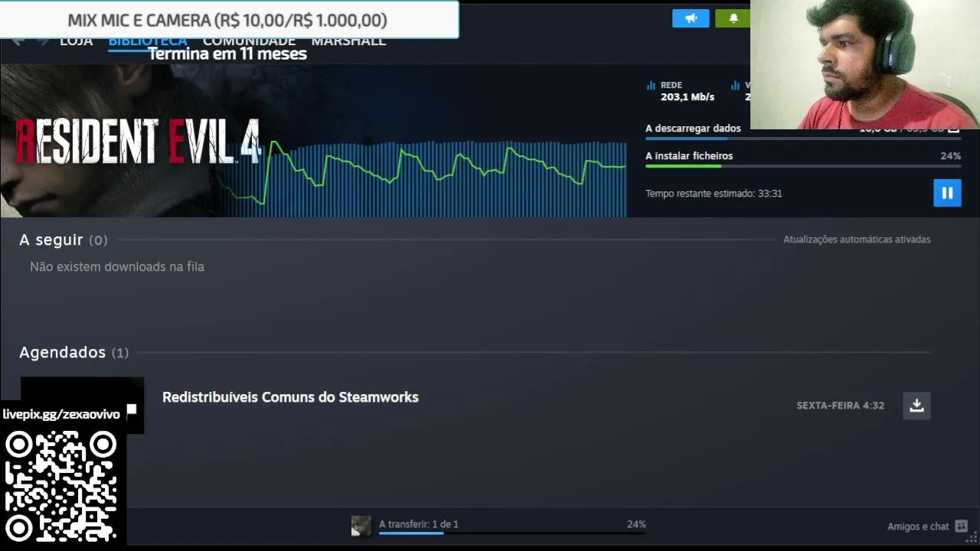Click the A transferir: 1 de 1 status
This screenshot has height=551, width=980.
click(419, 524)
